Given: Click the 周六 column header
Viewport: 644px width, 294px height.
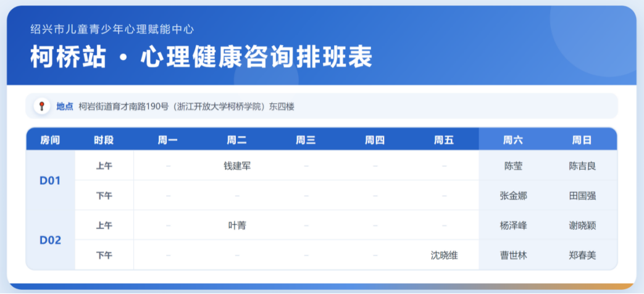Looking at the screenshot, I should pyautogui.click(x=513, y=140).
